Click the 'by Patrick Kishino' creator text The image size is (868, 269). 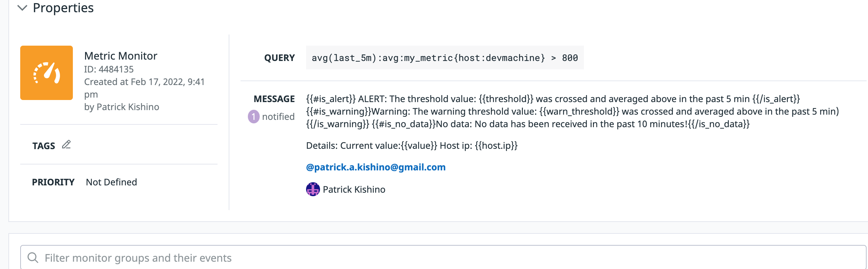[x=122, y=107]
